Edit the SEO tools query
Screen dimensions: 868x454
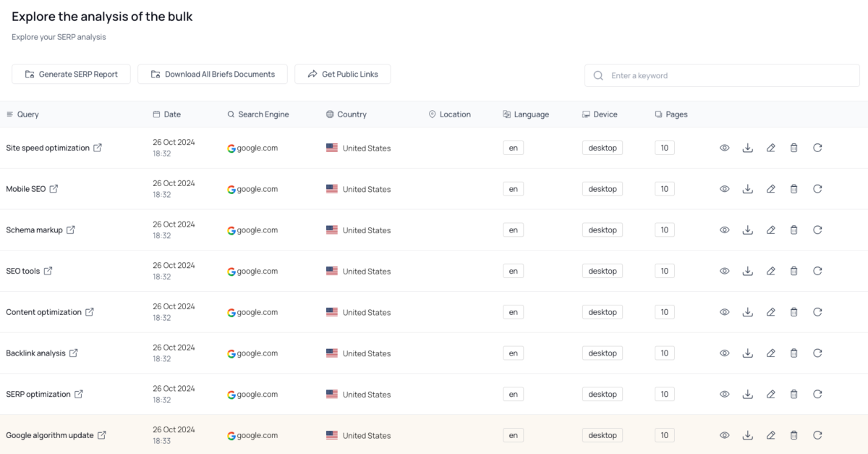point(771,271)
